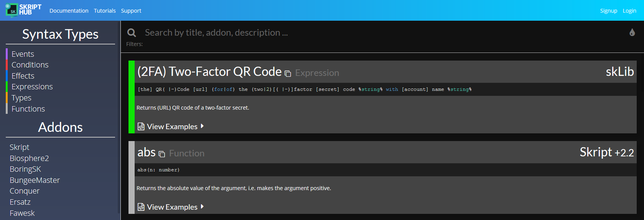
Task: Expand View Examples arrow for QR Code
Action: tap(202, 126)
